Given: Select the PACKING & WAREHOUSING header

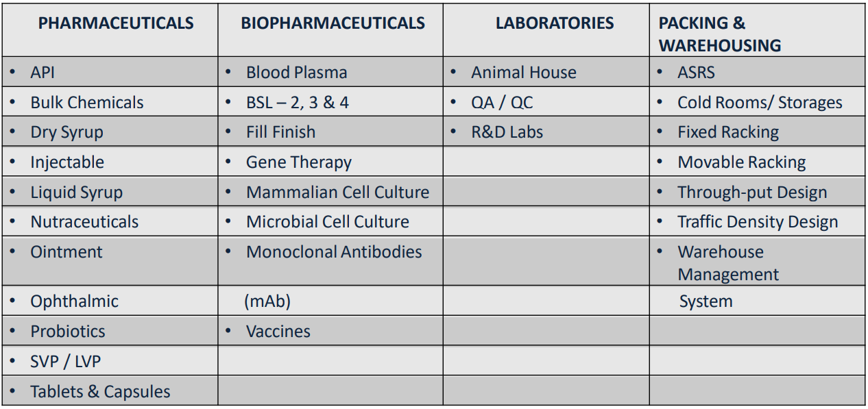Looking at the screenshot, I should pos(719,34).
